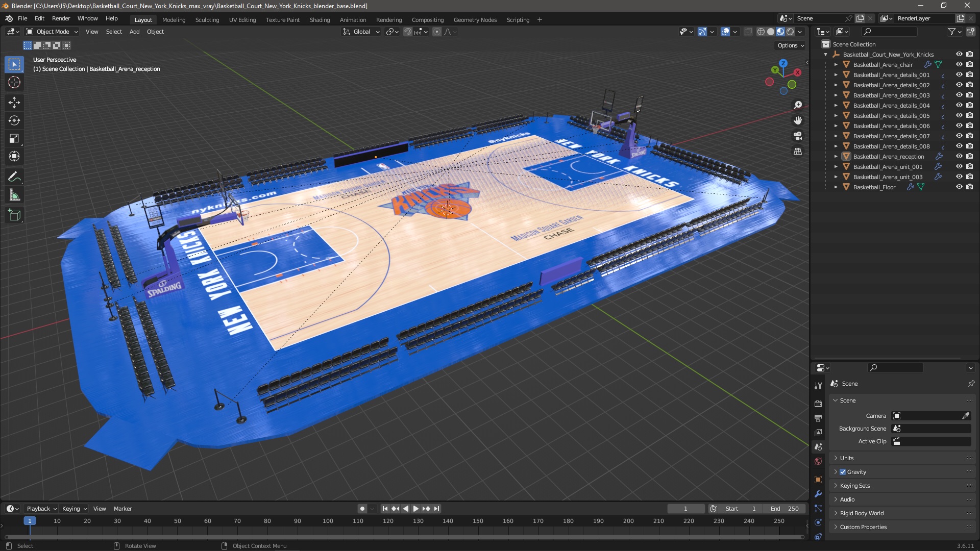Play the animation forward

(415, 509)
